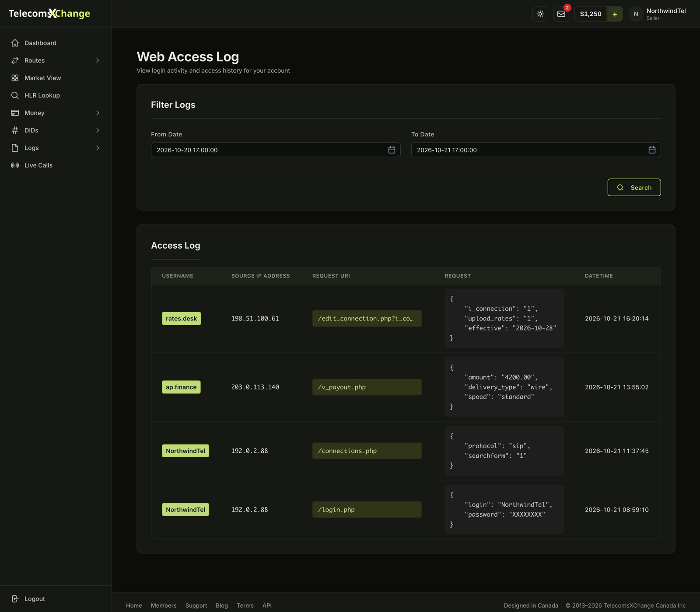Viewport: 700px width, 612px height.
Task: Click the Dashboard home icon
Action: [x=15, y=43]
